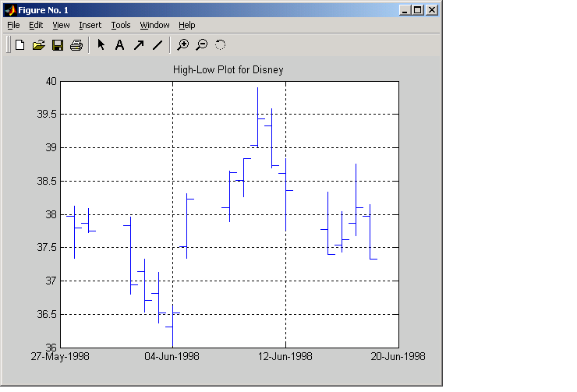Image resolution: width=577 pixels, height=392 pixels.
Task: Click the 39 y-axis tick label
Action: tap(51, 147)
